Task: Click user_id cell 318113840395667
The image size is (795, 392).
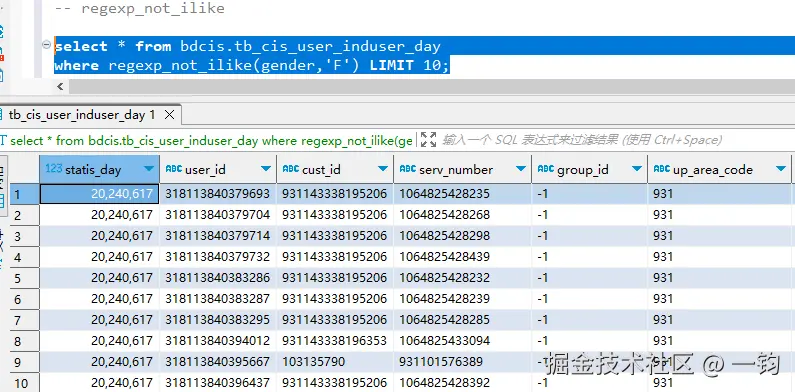Action: click(x=218, y=362)
